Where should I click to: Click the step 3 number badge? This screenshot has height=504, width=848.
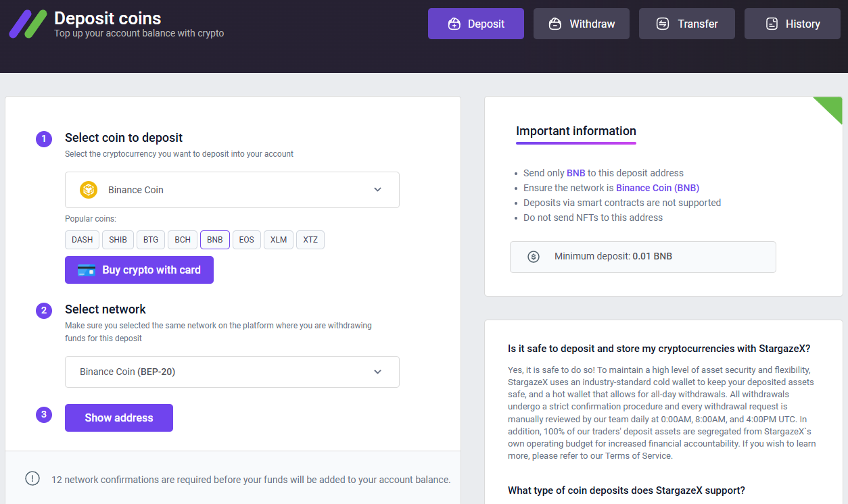(x=44, y=414)
